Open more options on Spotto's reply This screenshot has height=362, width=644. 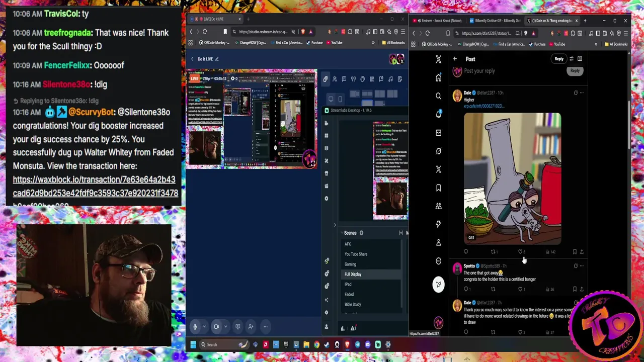click(582, 265)
